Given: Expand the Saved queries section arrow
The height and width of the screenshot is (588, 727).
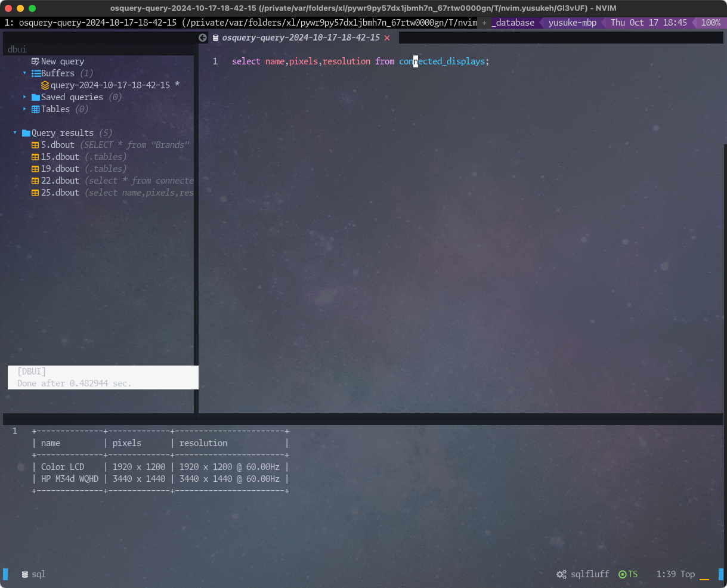Looking at the screenshot, I should coord(25,97).
